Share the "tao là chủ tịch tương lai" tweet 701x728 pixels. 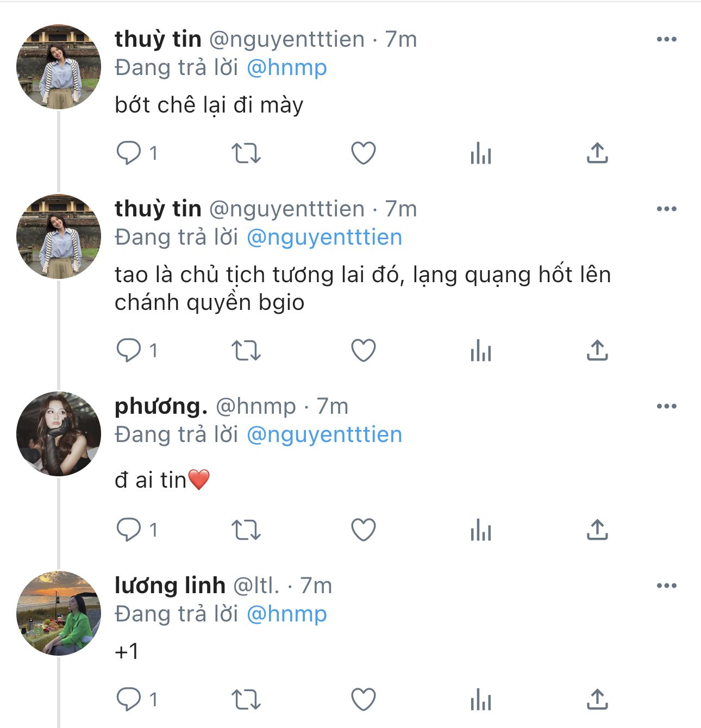tap(597, 351)
